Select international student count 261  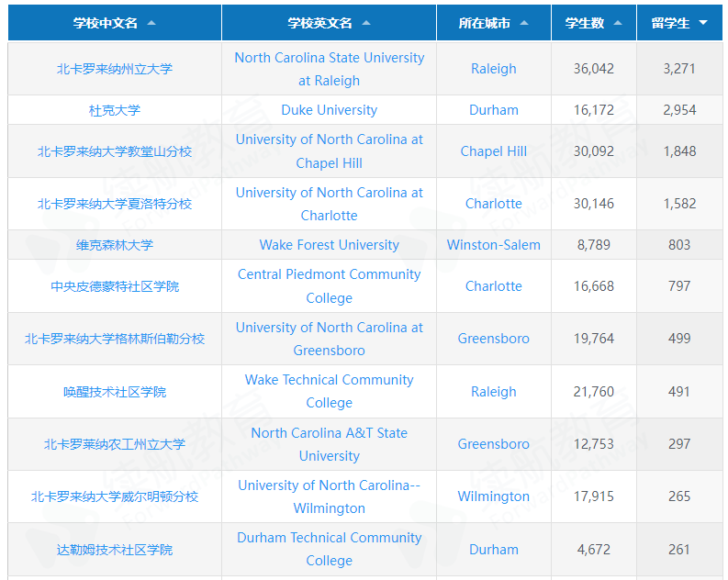(679, 550)
